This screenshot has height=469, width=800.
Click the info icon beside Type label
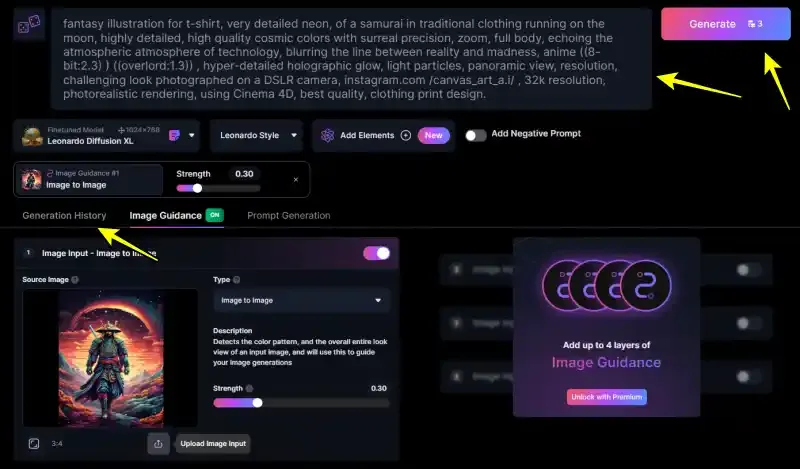(236, 280)
